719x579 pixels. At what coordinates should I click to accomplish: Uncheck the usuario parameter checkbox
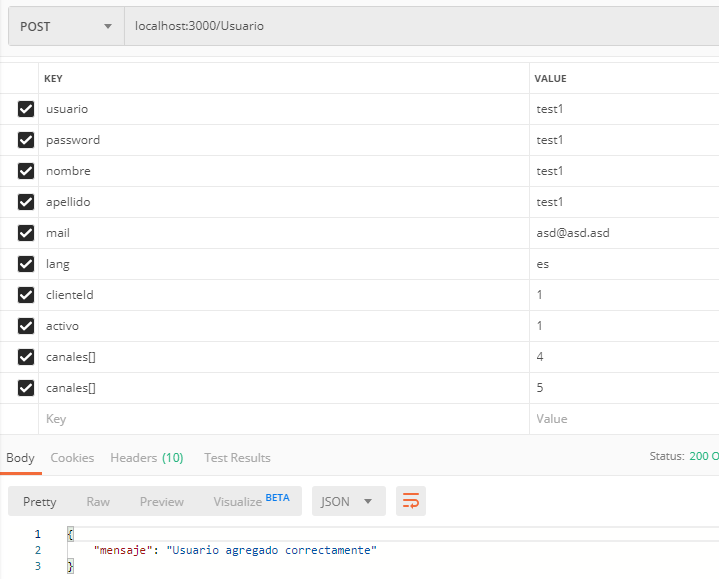click(26, 109)
